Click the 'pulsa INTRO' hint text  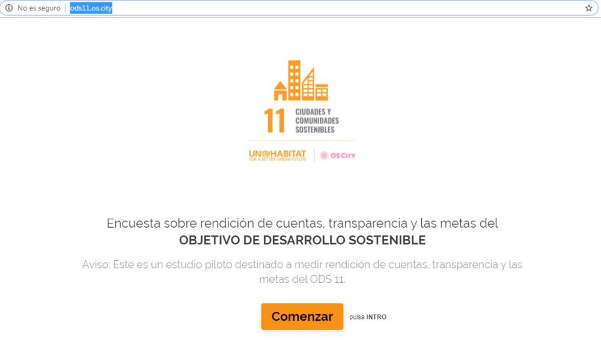368,317
